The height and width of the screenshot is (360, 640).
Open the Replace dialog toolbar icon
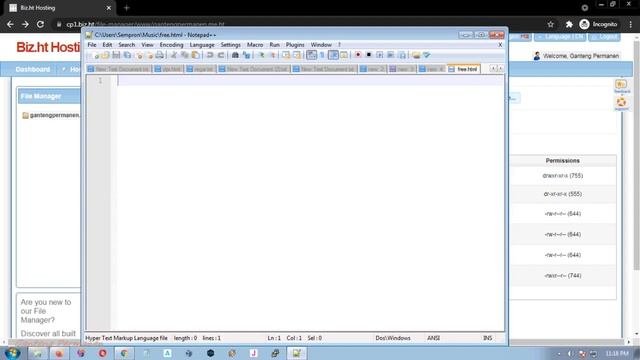[246, 55]
